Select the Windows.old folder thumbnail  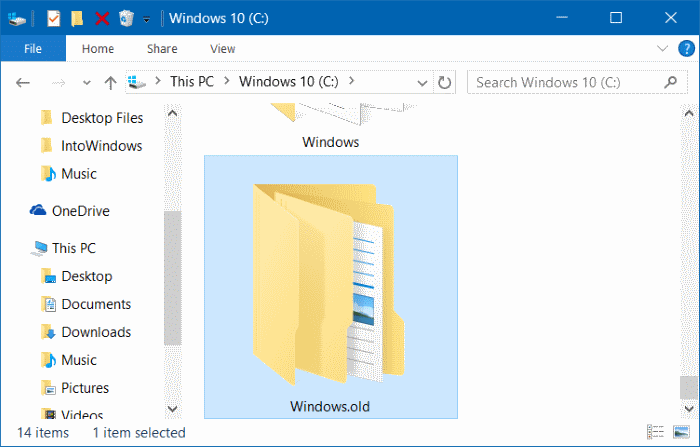[329, 284]
